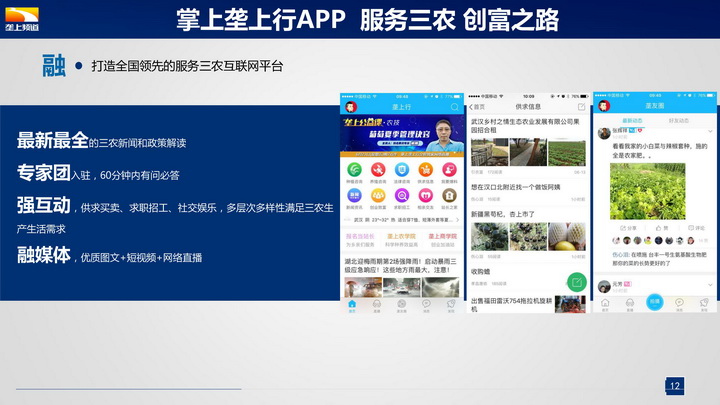Open the vegetable field photo in 张辉祥's post
The height and width of the screenshot is (405, 720).
coord(647,191)
